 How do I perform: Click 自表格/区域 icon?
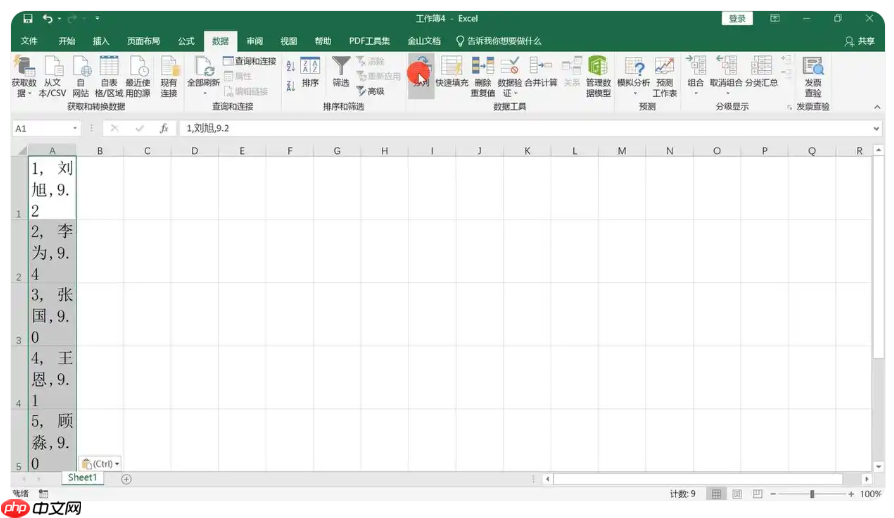pyautogui.click(x=109, y=77)
